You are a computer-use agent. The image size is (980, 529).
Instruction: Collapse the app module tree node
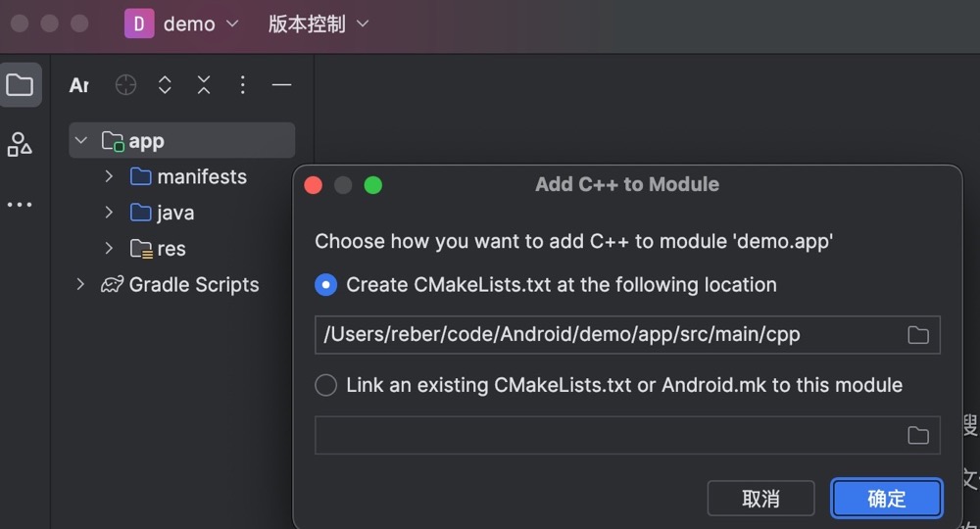(80, 140)
